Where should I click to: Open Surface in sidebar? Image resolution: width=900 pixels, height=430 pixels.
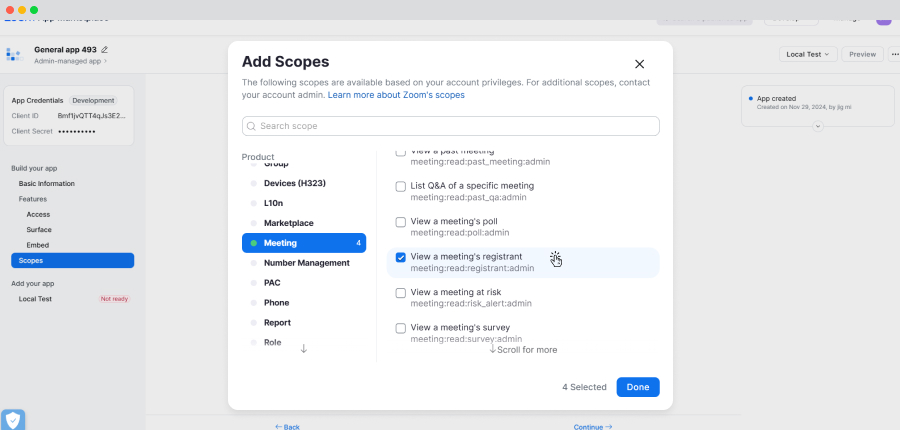[39, 230]
